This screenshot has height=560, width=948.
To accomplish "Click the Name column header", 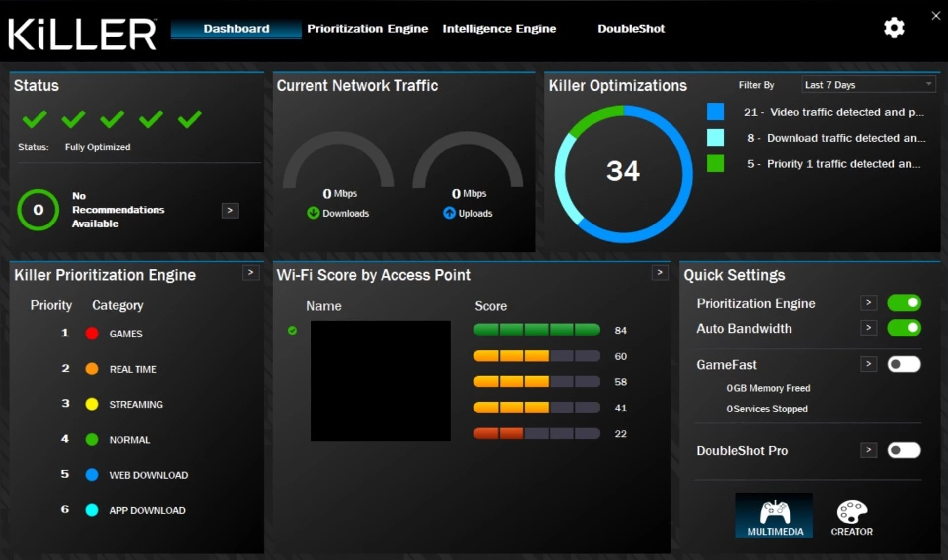I will 323,306.
